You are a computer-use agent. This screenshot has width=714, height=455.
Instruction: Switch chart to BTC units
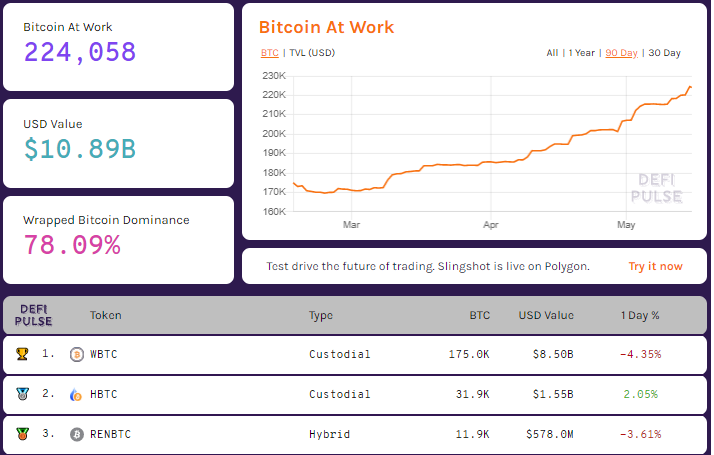(269, 52)
